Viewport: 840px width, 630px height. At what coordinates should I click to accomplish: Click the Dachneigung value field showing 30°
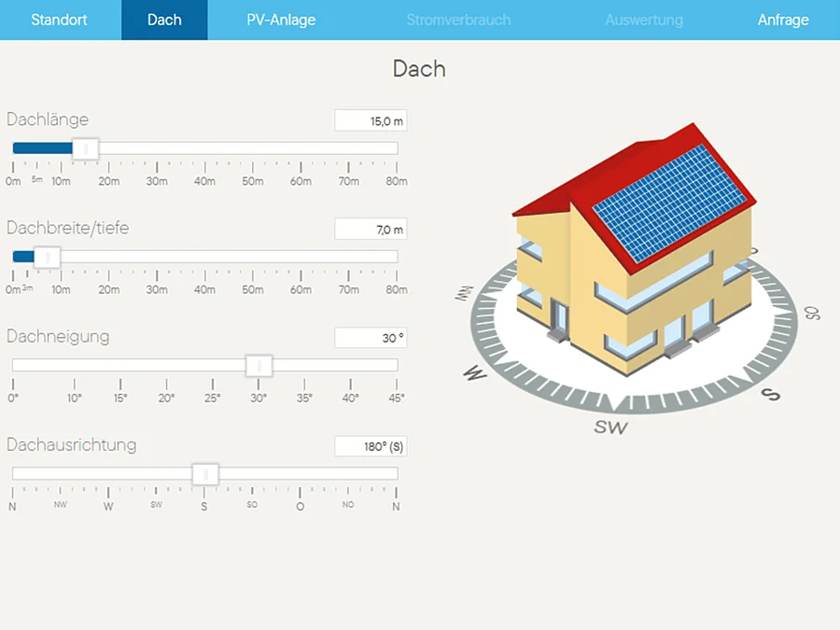coord(371,338)
